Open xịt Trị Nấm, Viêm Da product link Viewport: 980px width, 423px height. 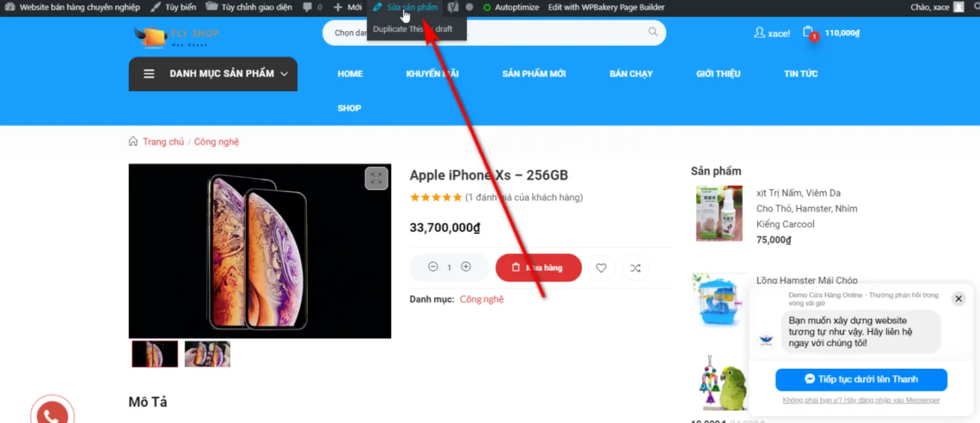click(x=807, y=208)
